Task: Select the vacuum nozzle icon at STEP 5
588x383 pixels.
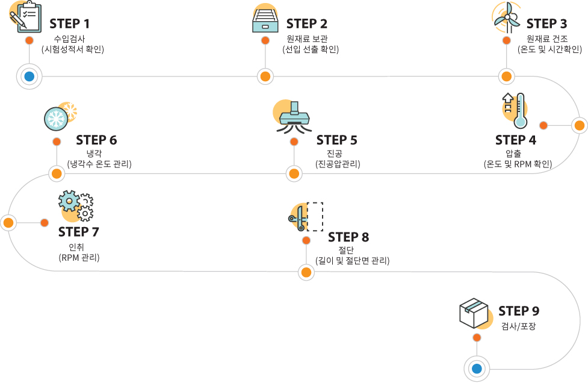Action: pos(294,117)
